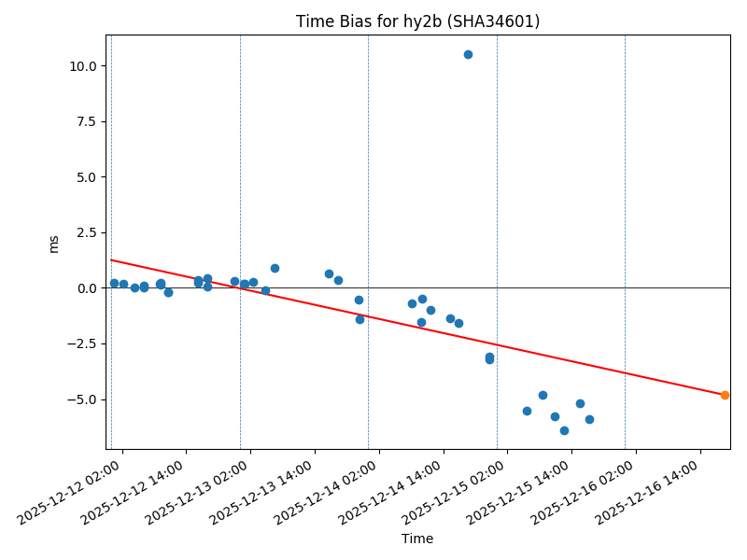Click the "ms" y-axis label
Viewport: 747px width, 560px height.
[x=53, y=244]
